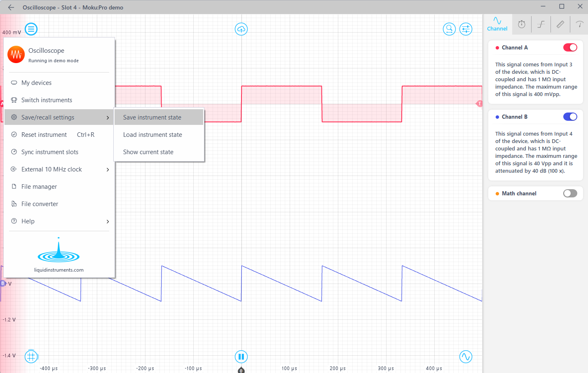Go back with the top-left arrow
The image size is (588, 373).
[11, 7]
